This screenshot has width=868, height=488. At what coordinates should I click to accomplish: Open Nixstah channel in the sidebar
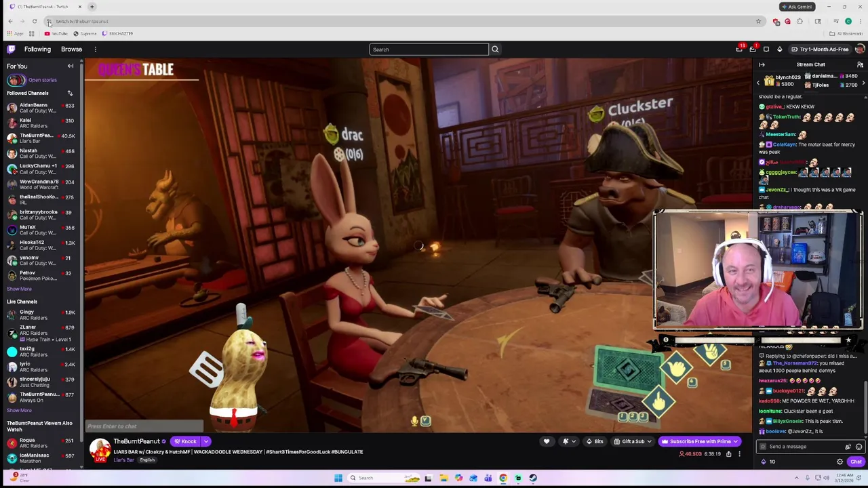click(41, 153)
